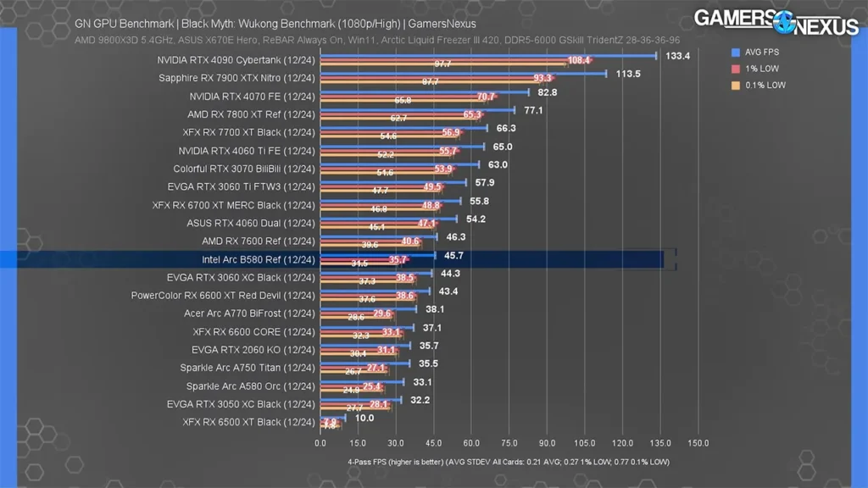Click the 'PowerColor RX 6600 XT Red Devil (12/24)' label

click(x=223, y=296)
